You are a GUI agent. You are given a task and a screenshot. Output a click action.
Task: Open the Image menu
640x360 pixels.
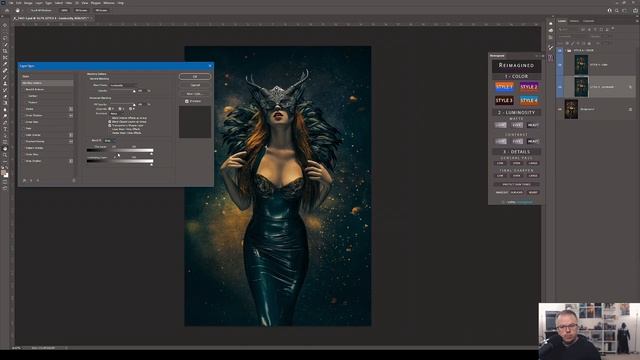(28, 3)
